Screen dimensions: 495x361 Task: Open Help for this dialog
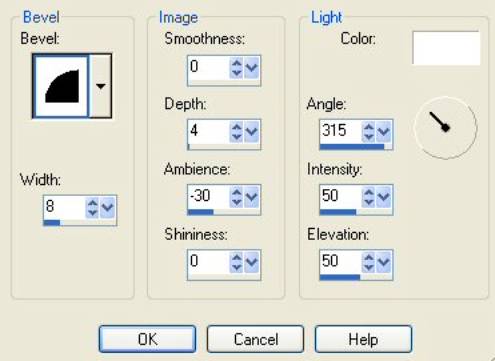pos(363,339)
